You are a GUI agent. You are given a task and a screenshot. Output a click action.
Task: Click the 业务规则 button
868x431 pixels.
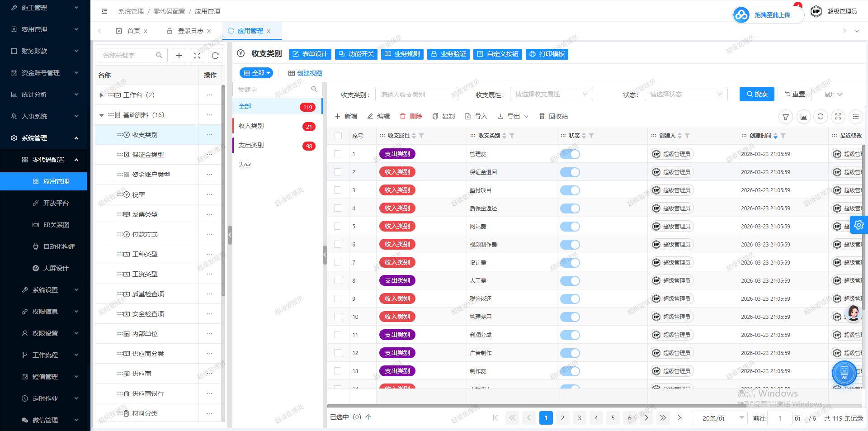(x=402, y=54)
